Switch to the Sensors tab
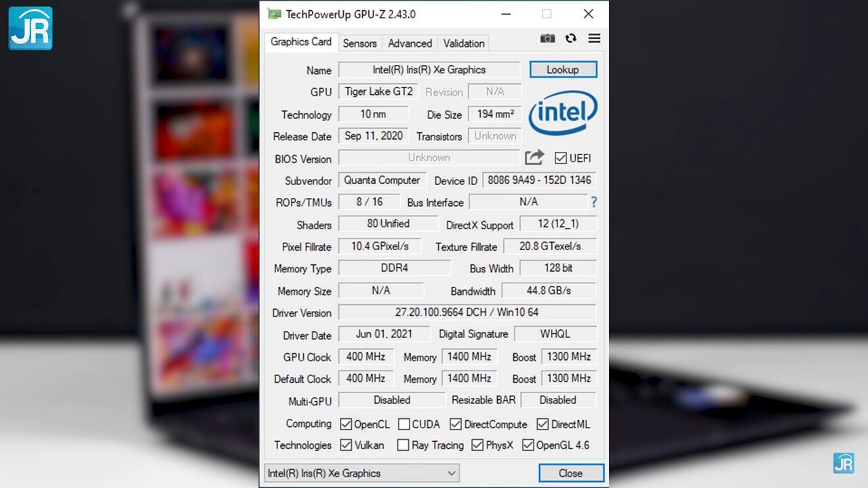The width and height of the screenshot is (868, 488). (x=359, y=43)
